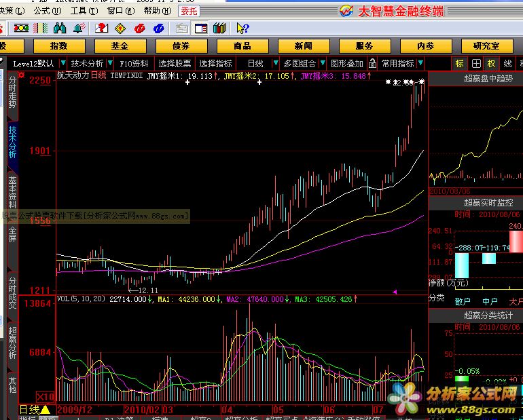Toggle the 权 adjustment button
This screenshot has height=420, width=523.
click(x=492, y=63)
